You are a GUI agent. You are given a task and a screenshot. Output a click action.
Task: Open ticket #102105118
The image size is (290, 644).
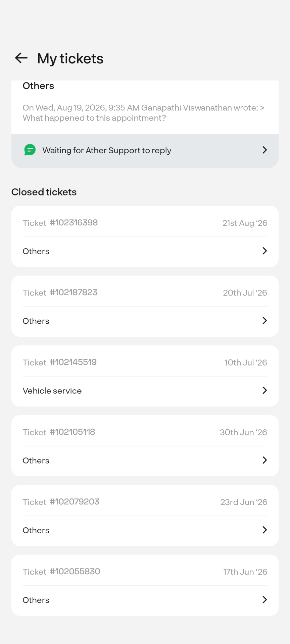coord(72,432)
